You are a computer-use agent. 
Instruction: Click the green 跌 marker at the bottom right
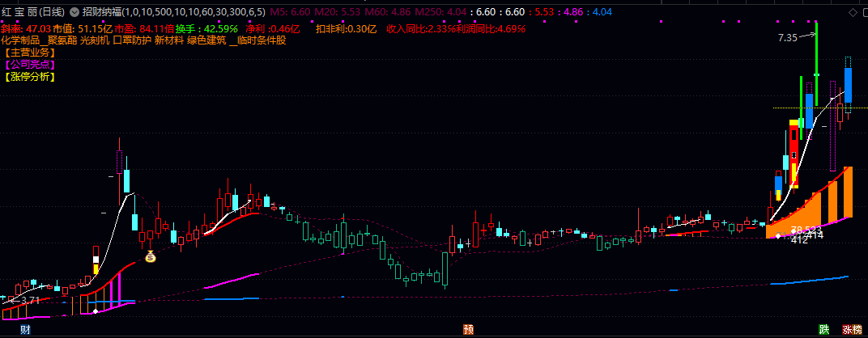[x=824, y=330]
